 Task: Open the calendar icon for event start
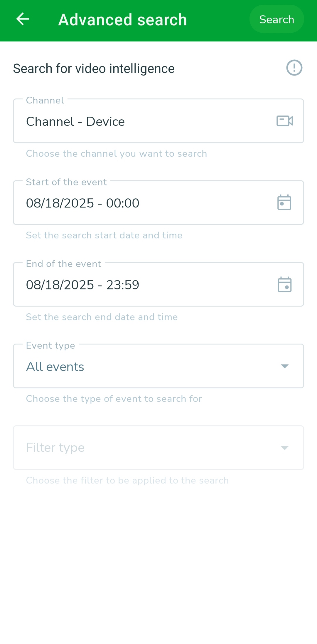point(284,203)
